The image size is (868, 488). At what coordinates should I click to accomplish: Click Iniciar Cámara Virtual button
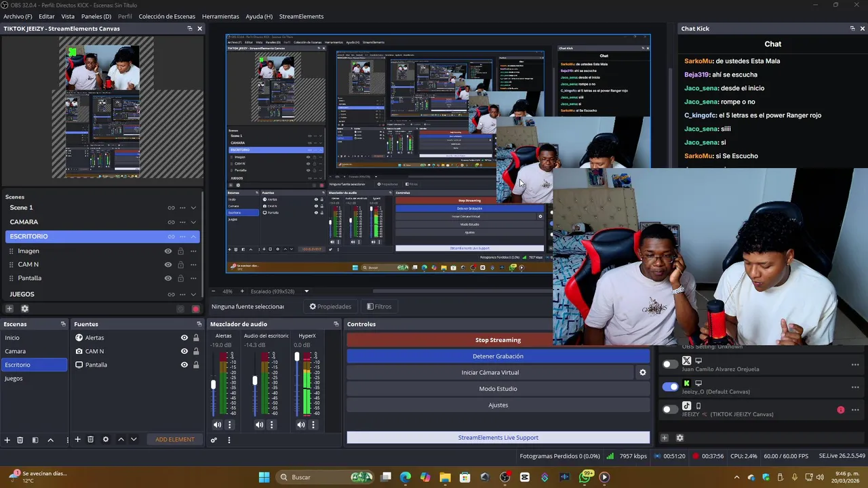tap(490, 373)
